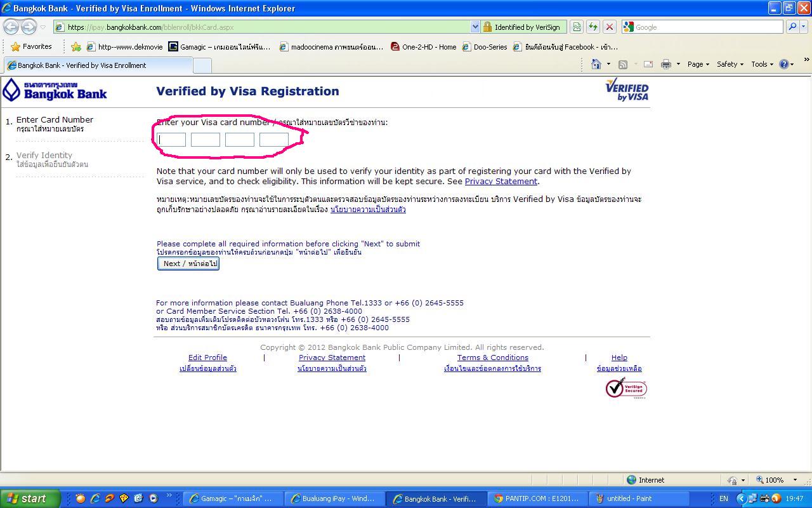Click the RSS feeds icon
Viewport: 812px width, 508px height.
[623, 64]
